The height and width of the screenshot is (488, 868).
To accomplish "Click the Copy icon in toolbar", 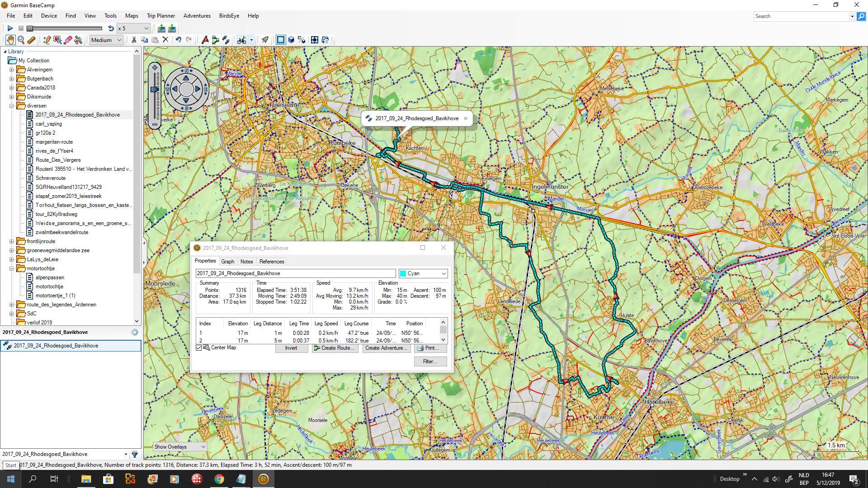I will coord(145,40).
